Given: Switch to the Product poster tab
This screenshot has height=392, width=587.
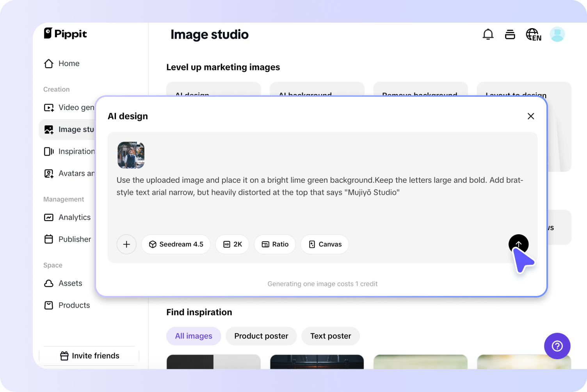Looking at the screenshot, I should [261, 336].
